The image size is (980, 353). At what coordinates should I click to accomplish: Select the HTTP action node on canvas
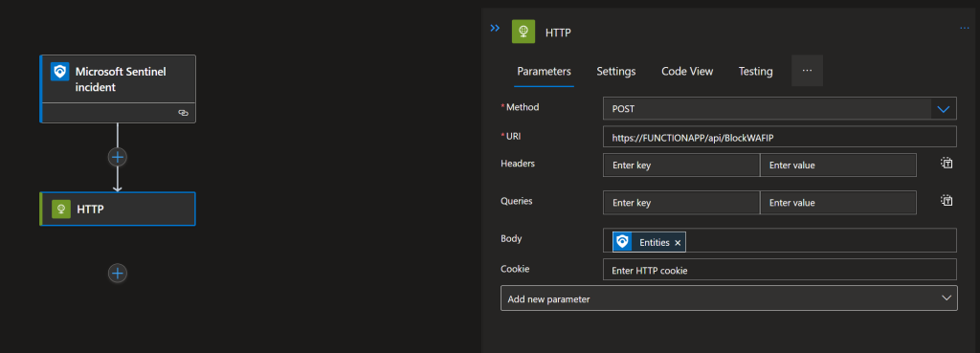pyautogui.click(x=118, y=209)
